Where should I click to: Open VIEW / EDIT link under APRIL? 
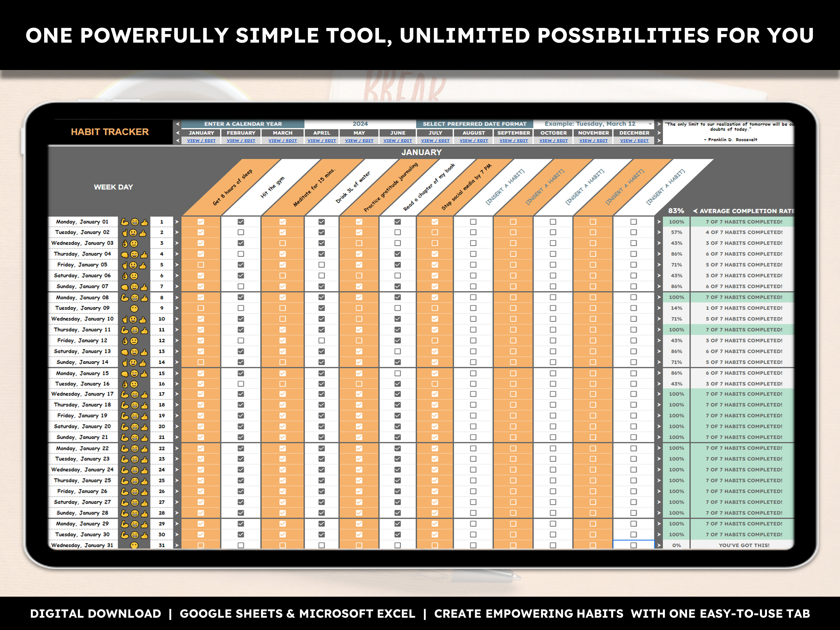coord(322,141)
